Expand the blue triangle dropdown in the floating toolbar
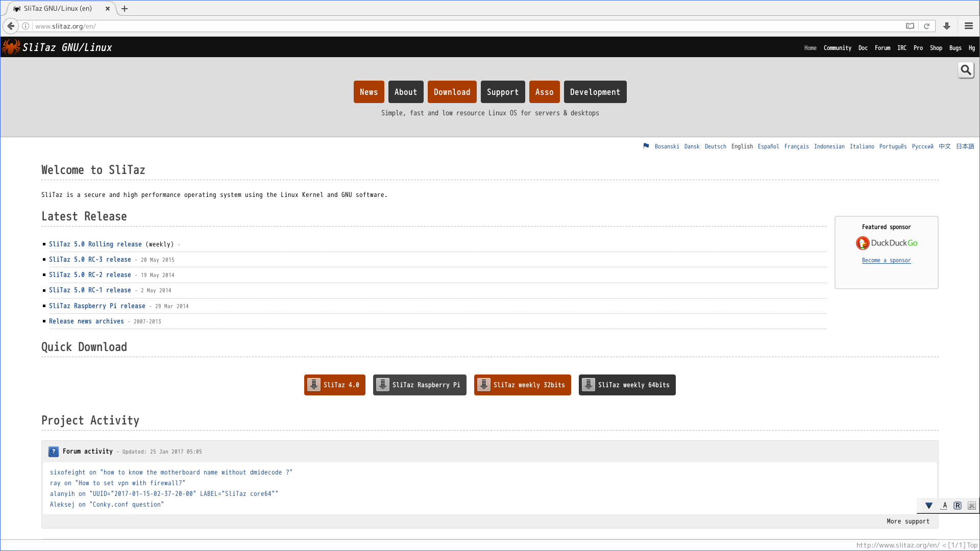Image resolution: width=980 pixels, height=551 pixels. (x=929, y=506)
